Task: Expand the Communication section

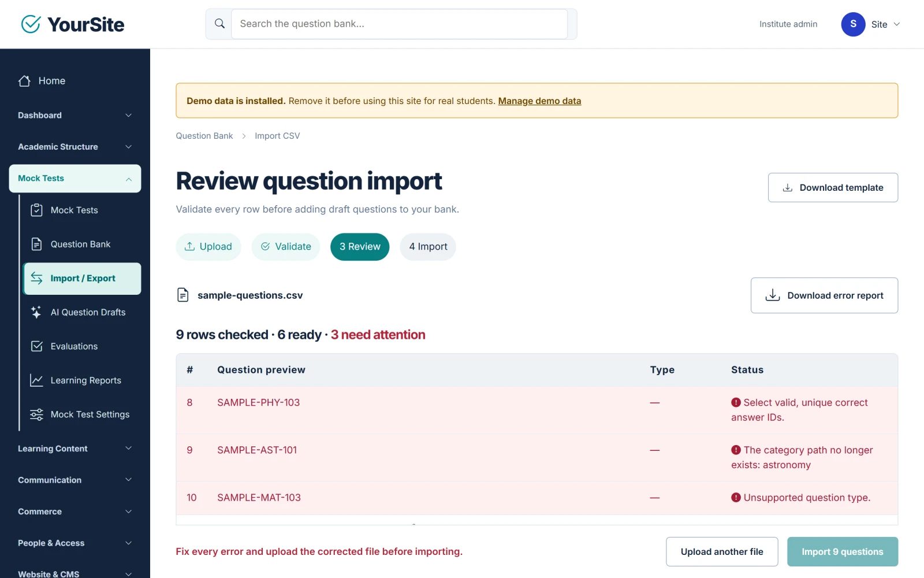Action: tap(75, 480)
